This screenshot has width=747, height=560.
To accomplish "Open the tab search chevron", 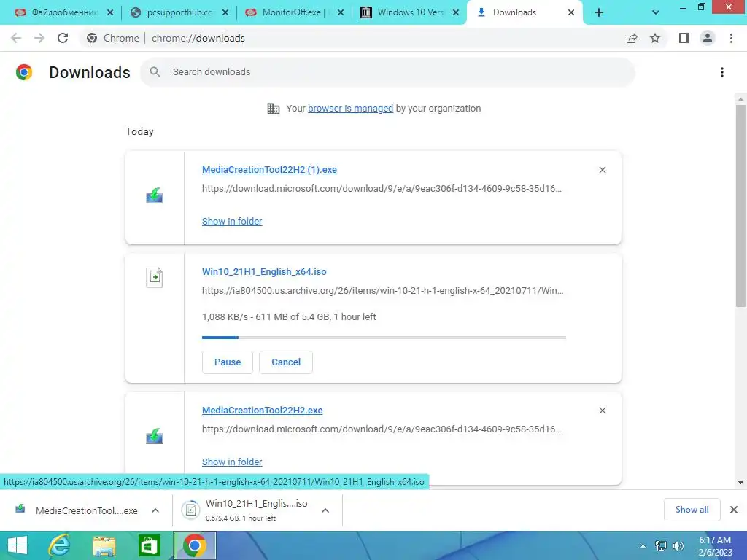I will (x=656, y=13).
